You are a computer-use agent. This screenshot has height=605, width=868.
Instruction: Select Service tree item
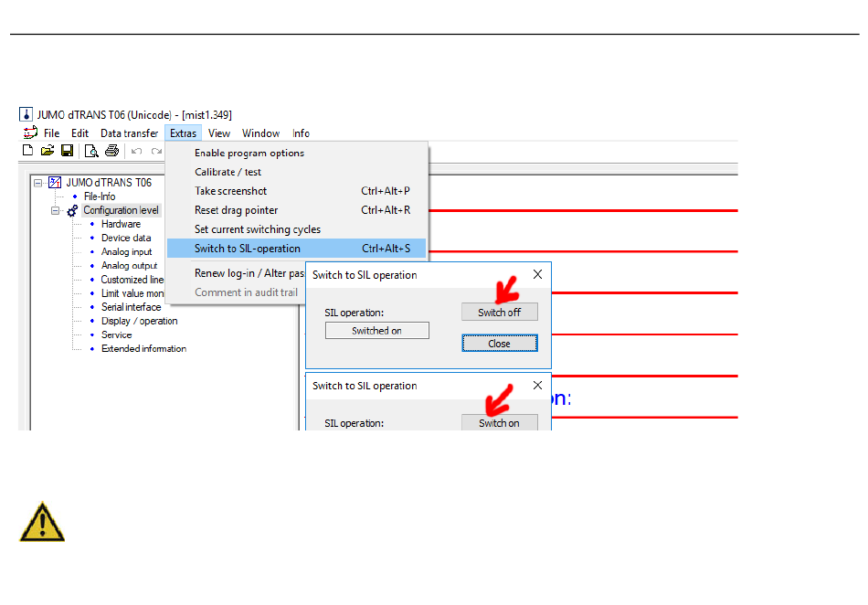(117, 334)
